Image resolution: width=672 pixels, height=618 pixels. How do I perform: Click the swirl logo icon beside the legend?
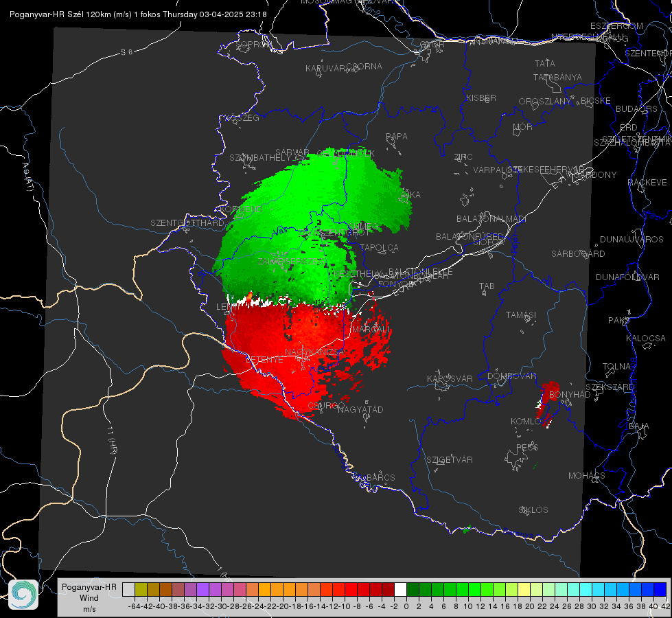(x=23, y=595)
